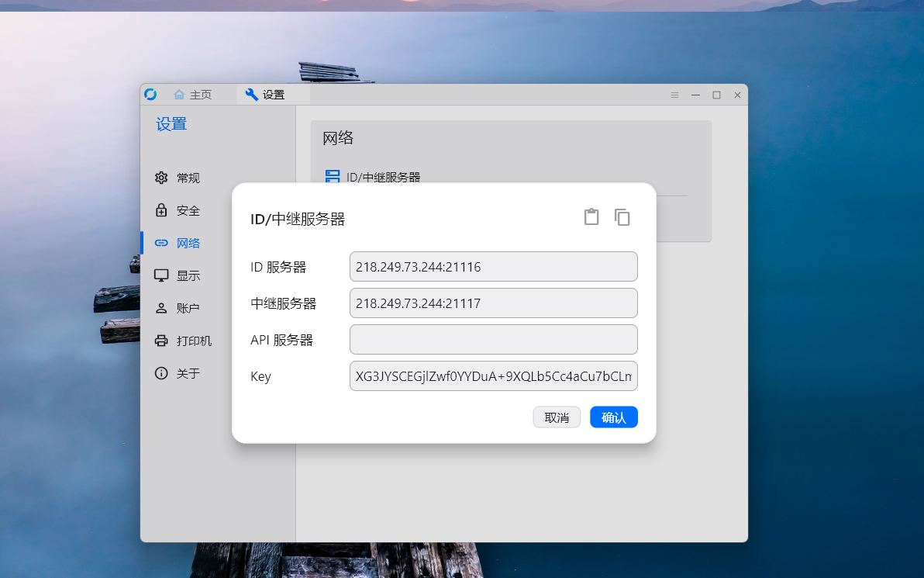
Task: Click the ID 服务器 input field
Action: click(x=493, y=267)
